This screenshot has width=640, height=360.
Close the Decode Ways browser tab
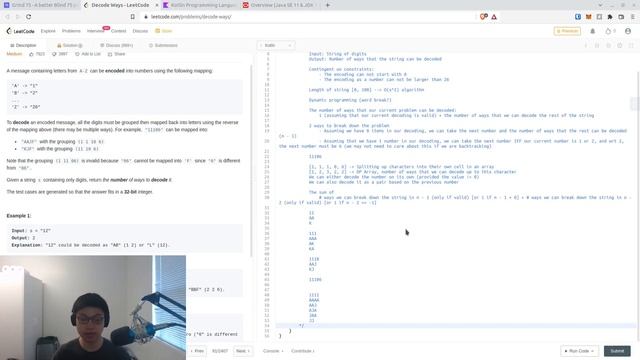coord(157,5)
